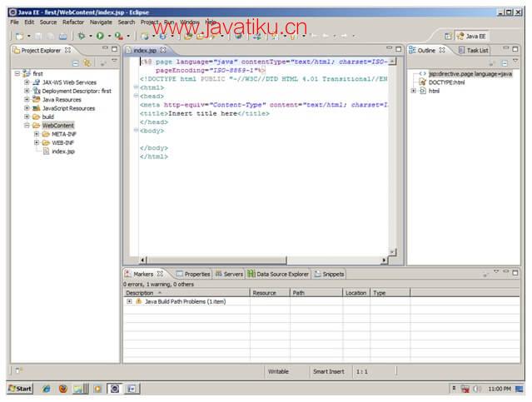532x402 pixels.
Task: Open the dropdown arrow beside the Run icon
Action: (109, 36)
